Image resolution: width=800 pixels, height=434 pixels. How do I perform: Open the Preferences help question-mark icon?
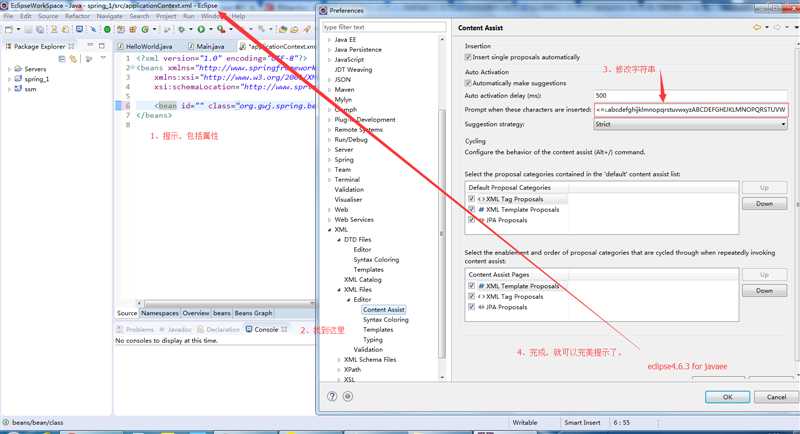click(x=332, y=396)
